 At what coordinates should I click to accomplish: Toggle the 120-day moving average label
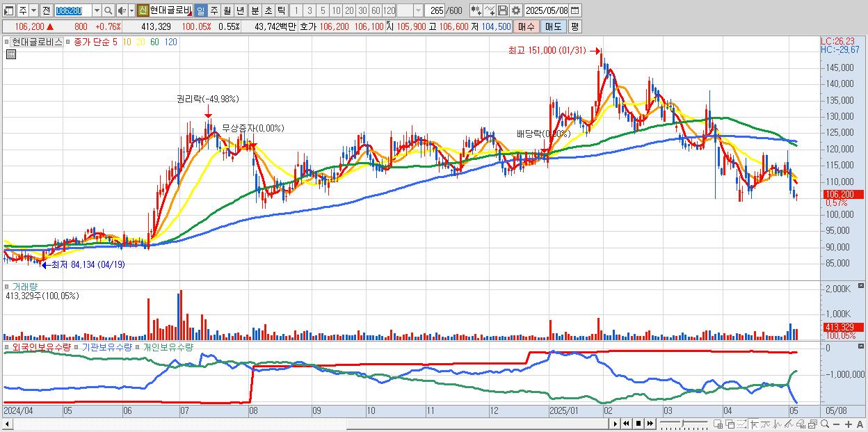pos(170,42)
